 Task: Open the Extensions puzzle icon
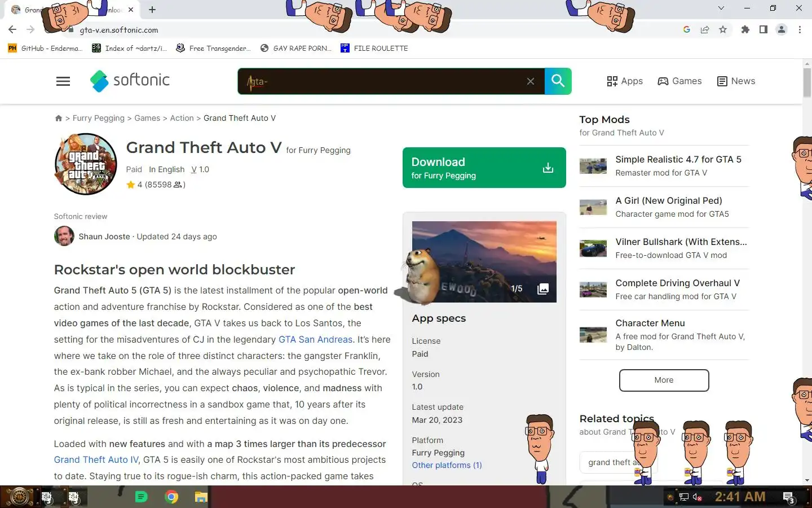(745, 30)
